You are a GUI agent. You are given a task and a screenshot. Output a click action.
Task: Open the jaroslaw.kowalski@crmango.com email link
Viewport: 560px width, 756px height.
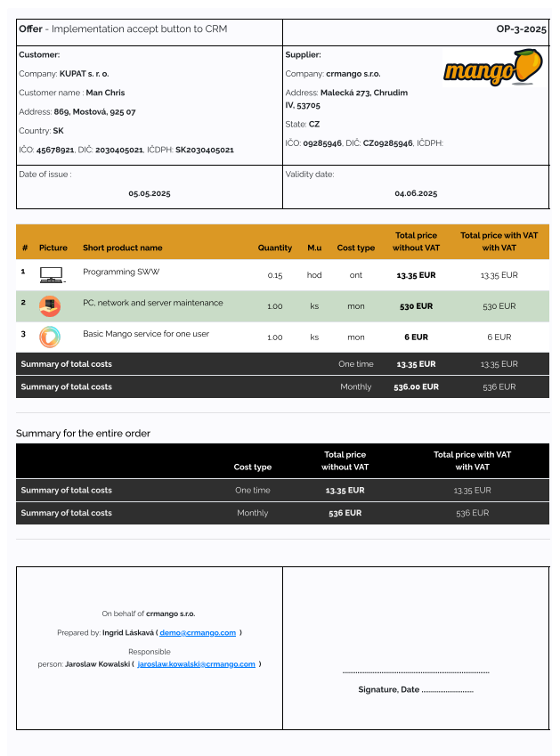pos(196,664)
